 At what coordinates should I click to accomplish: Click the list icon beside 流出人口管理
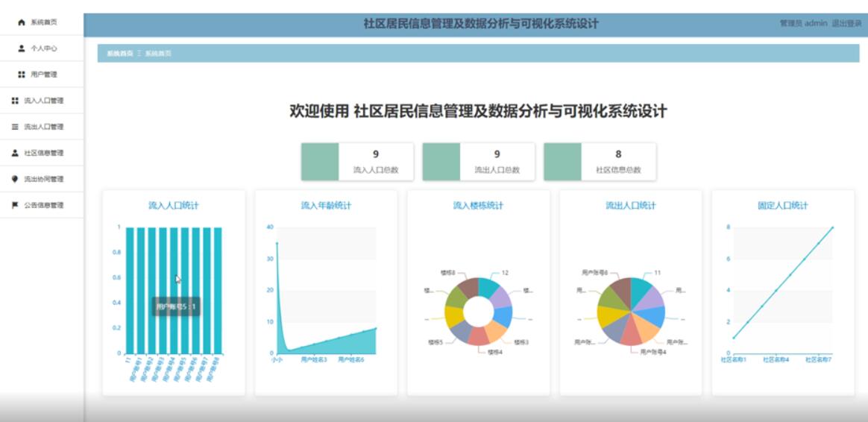[15, 127]
